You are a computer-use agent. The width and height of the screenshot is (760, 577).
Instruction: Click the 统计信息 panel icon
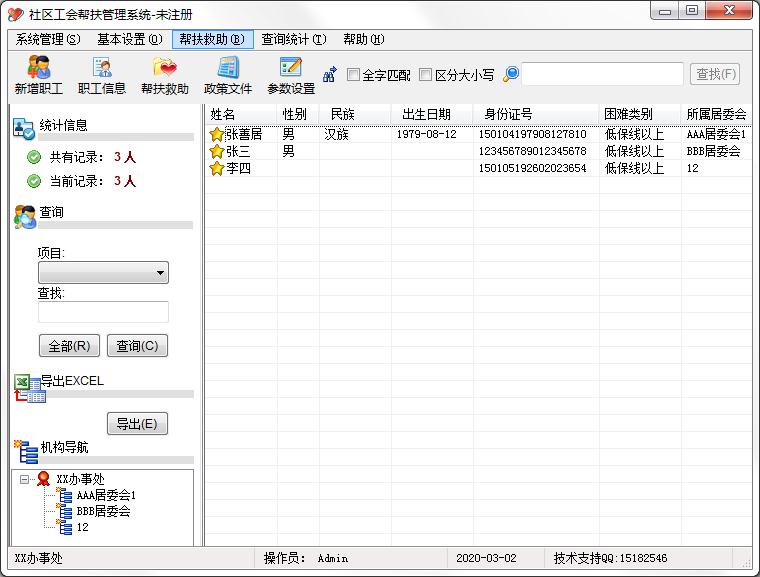[x=24, y=128]
